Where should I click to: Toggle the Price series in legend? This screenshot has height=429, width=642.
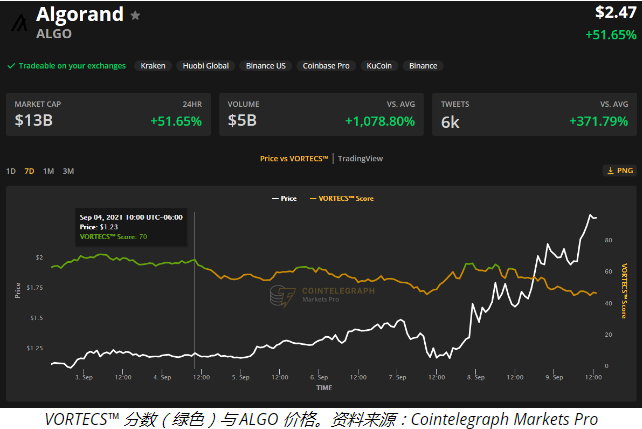284,199
